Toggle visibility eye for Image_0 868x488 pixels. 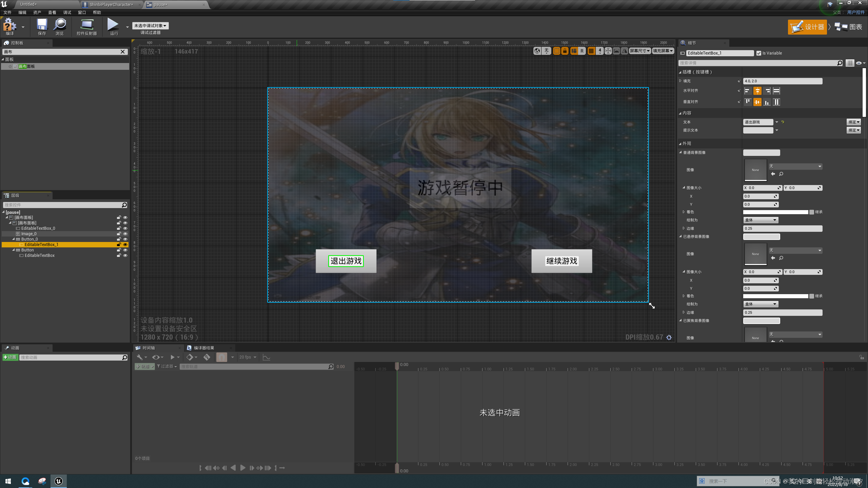[125, 234]
